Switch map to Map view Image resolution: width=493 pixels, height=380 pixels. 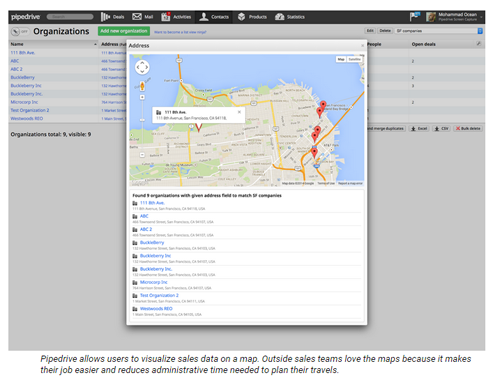click(341, 59)
